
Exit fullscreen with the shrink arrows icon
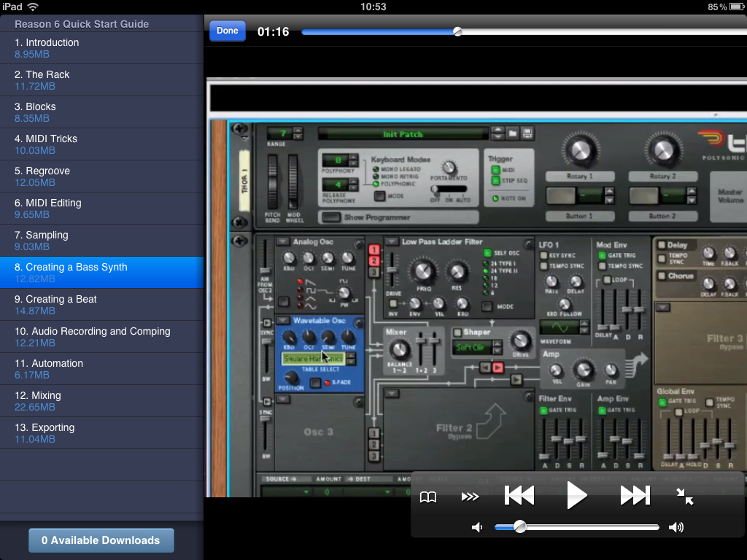tap(684, 497)
